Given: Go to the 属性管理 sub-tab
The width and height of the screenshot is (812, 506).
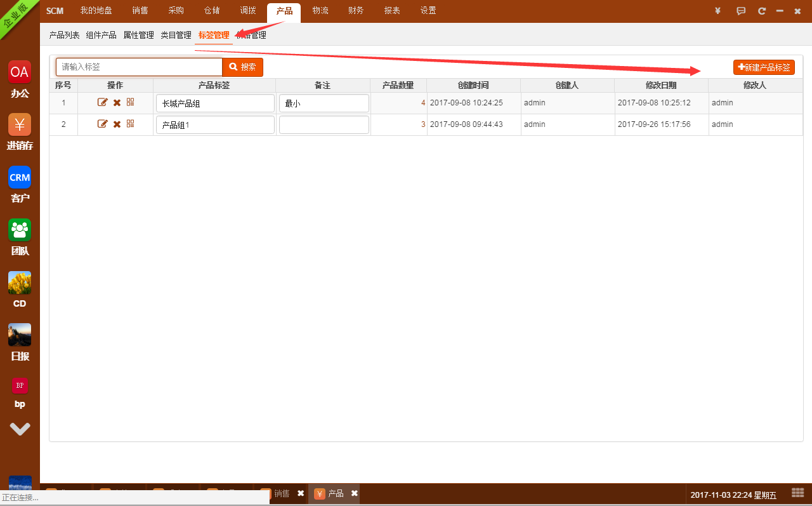Looking at the screenshot, I should click(x=138, y=36).
